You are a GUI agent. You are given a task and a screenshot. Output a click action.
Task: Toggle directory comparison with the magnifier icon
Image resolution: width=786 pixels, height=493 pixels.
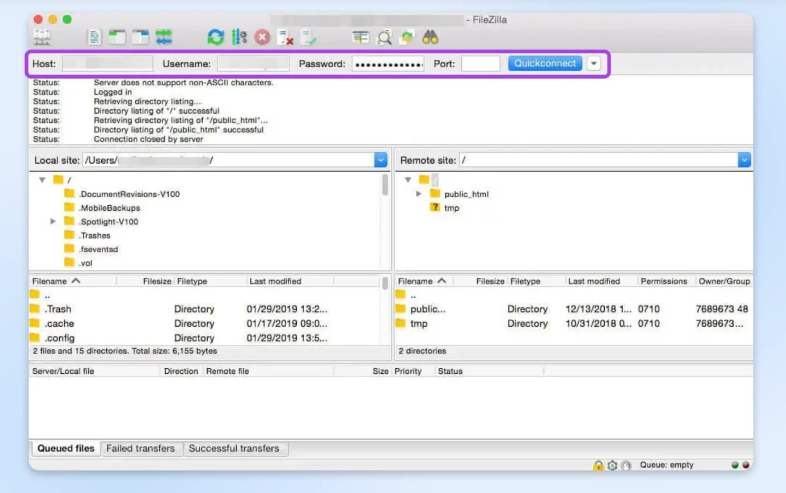[x=384, y=37]
